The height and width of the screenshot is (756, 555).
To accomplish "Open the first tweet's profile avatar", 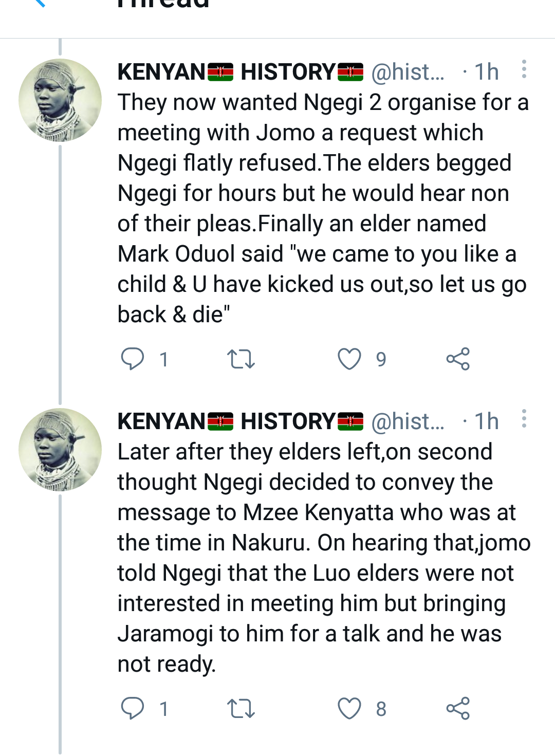I will click(60, 100).
